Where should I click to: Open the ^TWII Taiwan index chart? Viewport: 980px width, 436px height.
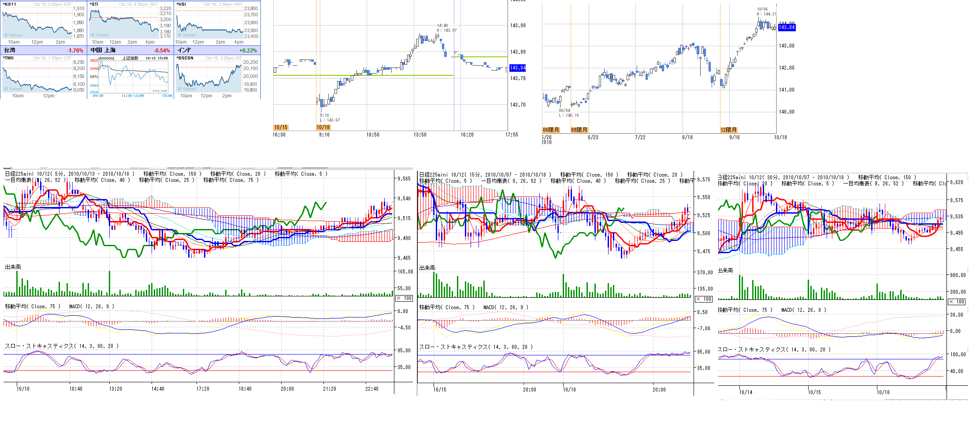37,77
